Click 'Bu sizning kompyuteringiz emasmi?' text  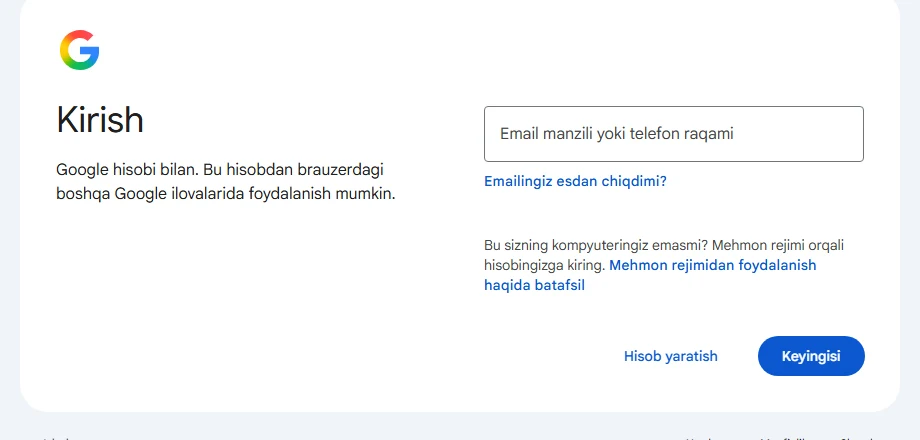click(596, 245)
